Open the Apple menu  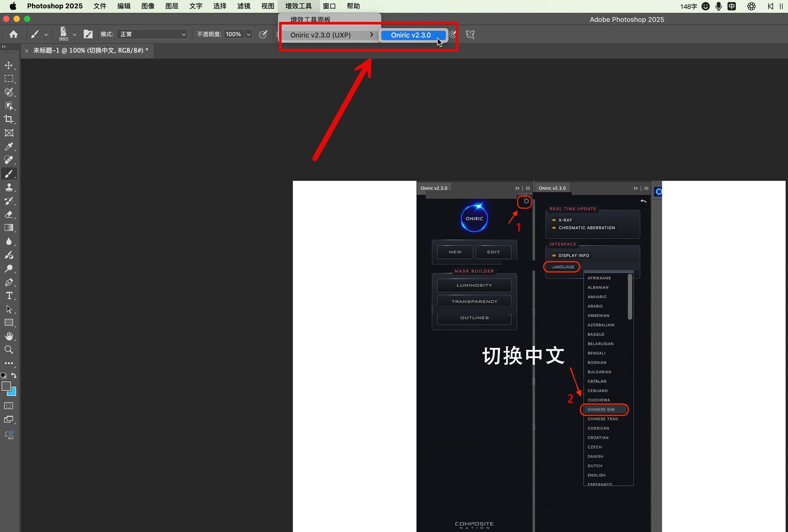coord(13,6)
